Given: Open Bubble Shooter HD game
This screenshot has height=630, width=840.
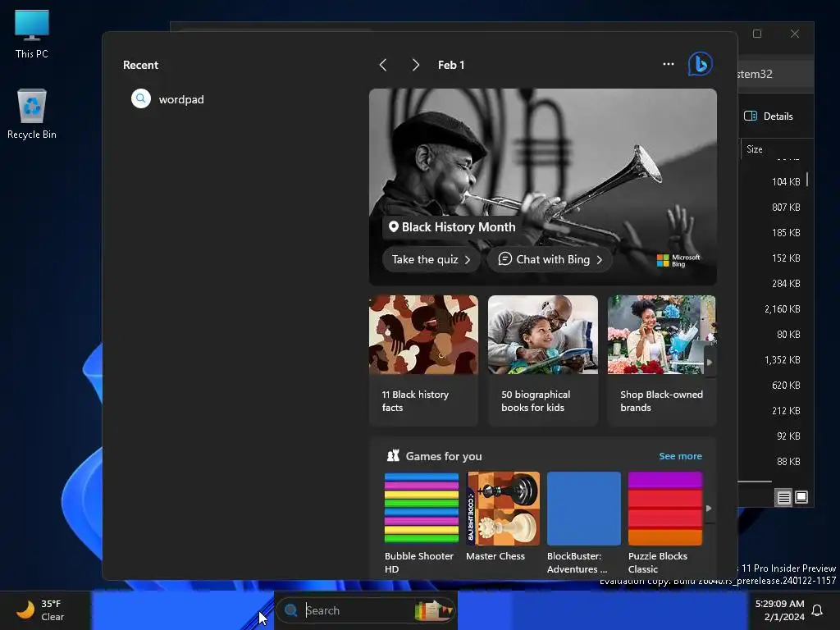Looking at the screenshot, I should (x=422, y=523).
